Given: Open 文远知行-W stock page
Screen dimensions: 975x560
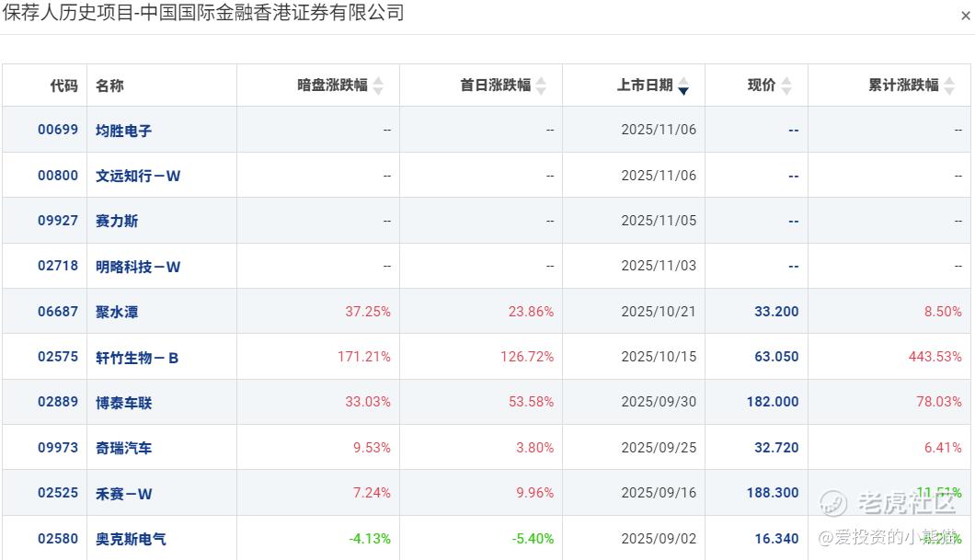Looking at the screenshot, I should tap(138, 176).
